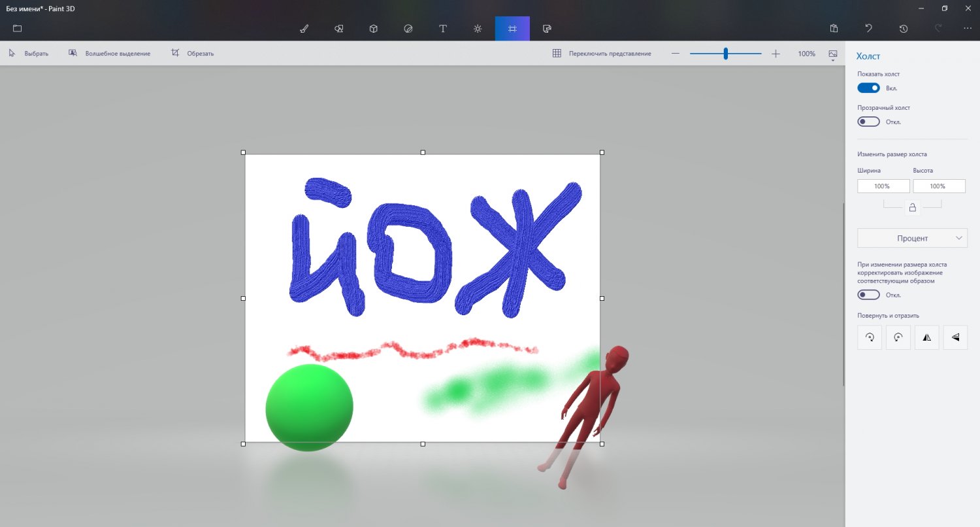Click the 100% zoom value
The width and height of the screenshot is (980, 527).
pos(806,54)
